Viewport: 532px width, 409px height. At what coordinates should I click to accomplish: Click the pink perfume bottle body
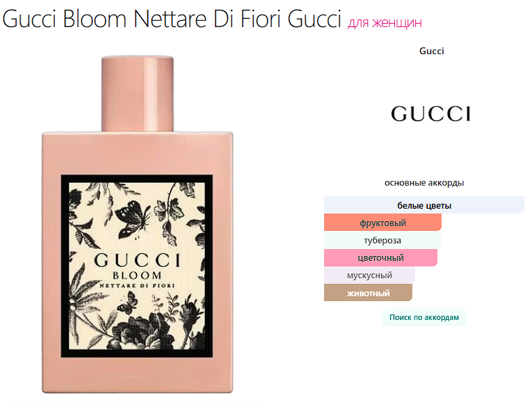[x=138, y=262]
